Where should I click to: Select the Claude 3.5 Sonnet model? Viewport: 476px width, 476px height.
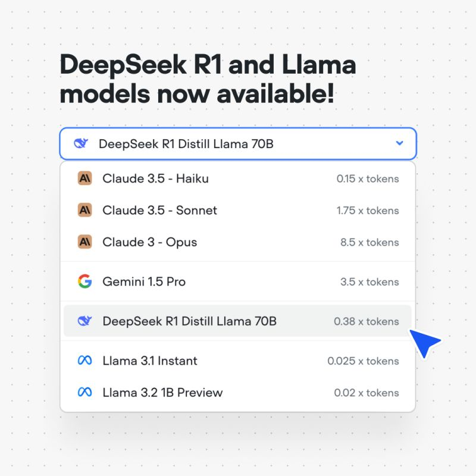[x=161, y=211]
